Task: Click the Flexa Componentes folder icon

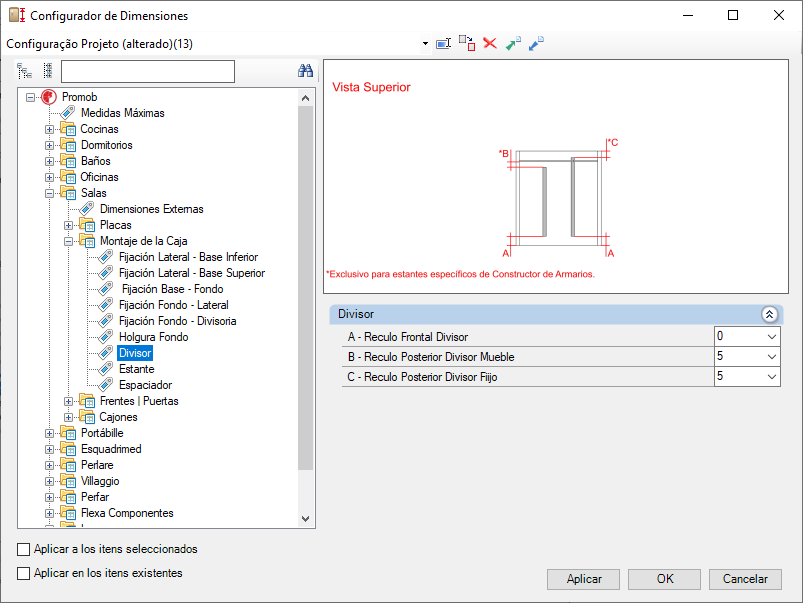Action: pos(68,513)
